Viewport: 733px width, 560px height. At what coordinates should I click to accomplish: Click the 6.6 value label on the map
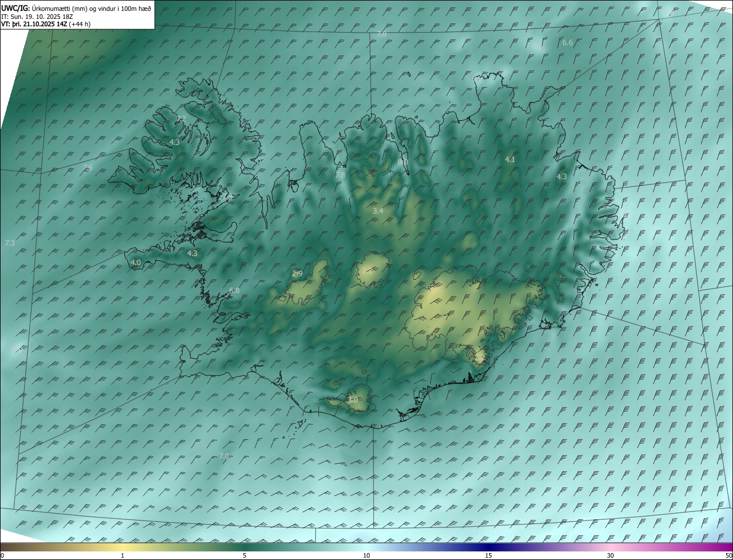pyautogui.click(x=568, y=43)
